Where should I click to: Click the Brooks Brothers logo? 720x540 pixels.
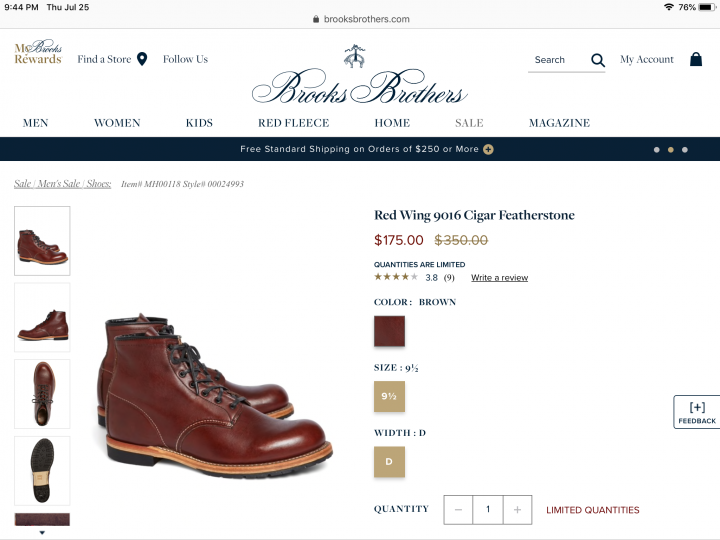[x=359, y=78]
